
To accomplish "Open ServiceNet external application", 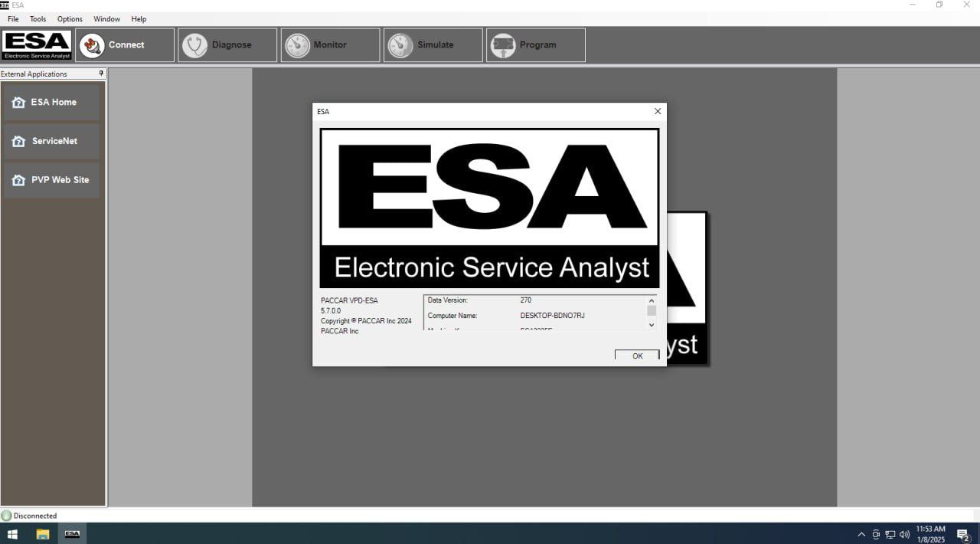I will pyautogui.click(x=52, y=142).
